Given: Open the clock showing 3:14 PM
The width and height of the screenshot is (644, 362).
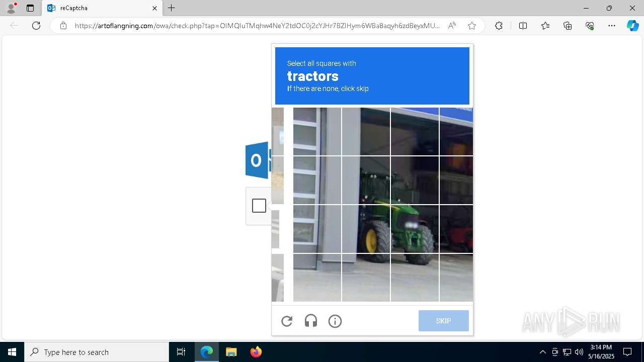Looking at the screenshot, I should (x=601, y=352).
